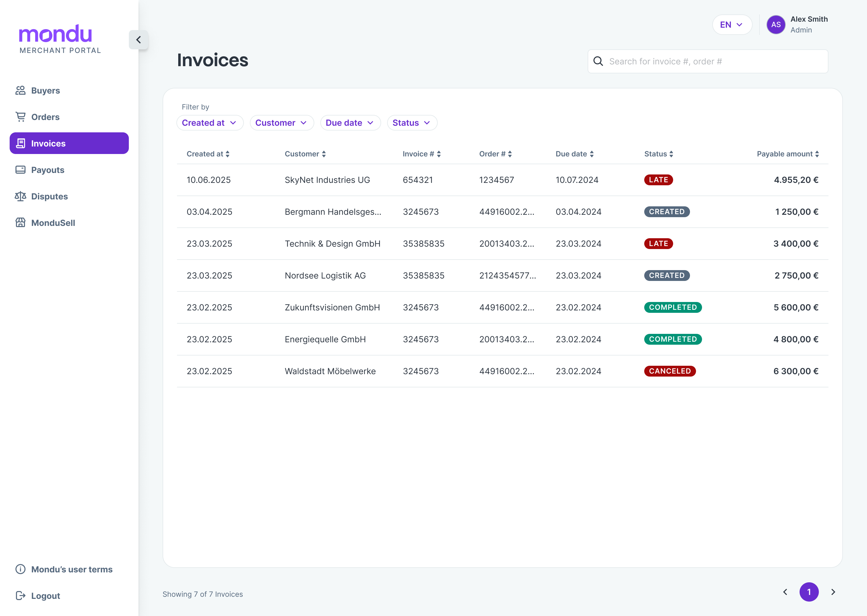Go to the previous page arrow

coord(785,592)
